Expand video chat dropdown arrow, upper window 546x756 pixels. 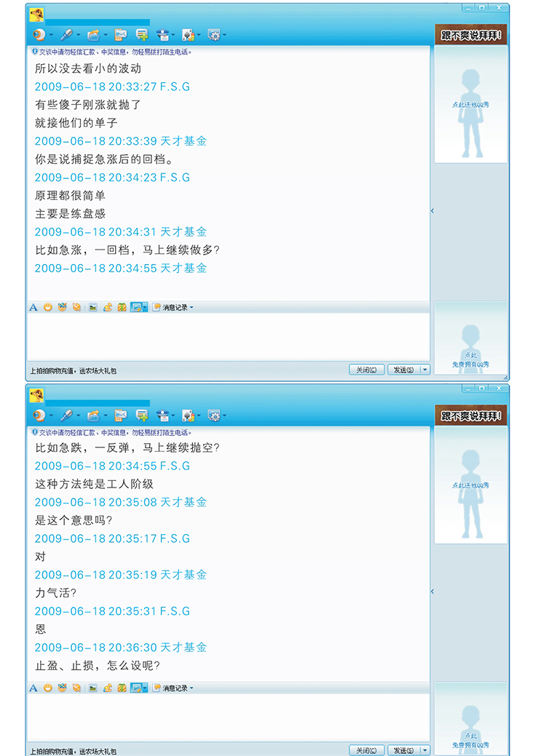pos(51,35)
